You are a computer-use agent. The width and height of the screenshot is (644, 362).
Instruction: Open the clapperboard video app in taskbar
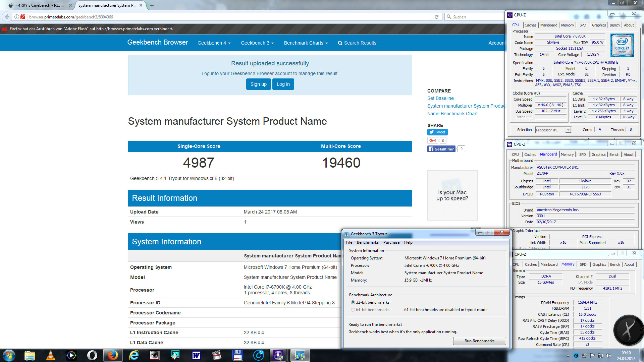tap(217, 355)
